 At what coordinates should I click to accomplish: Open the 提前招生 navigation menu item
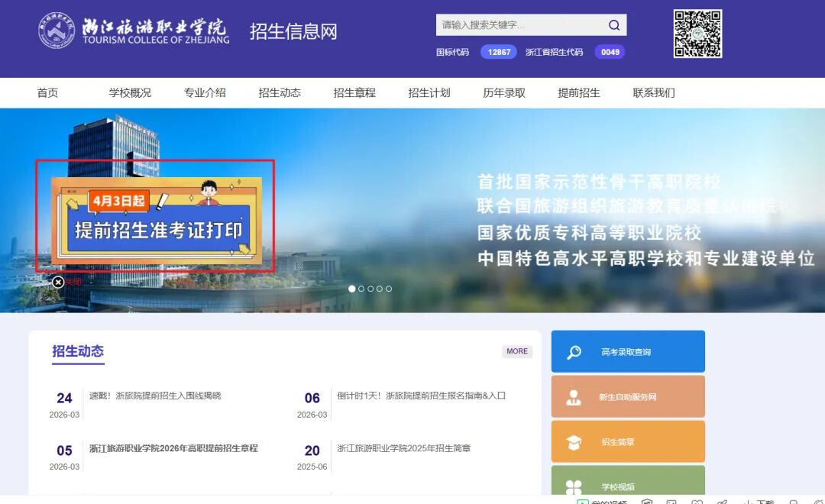(579, 92)
